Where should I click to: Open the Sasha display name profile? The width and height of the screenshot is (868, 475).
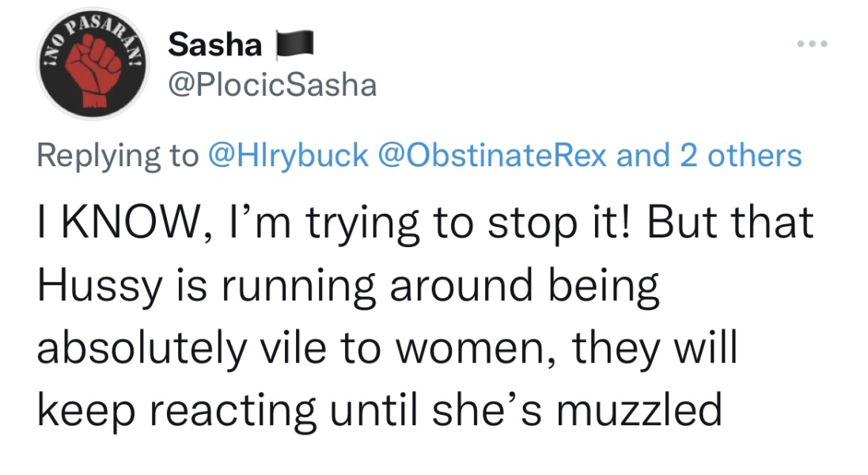(214, 46)
